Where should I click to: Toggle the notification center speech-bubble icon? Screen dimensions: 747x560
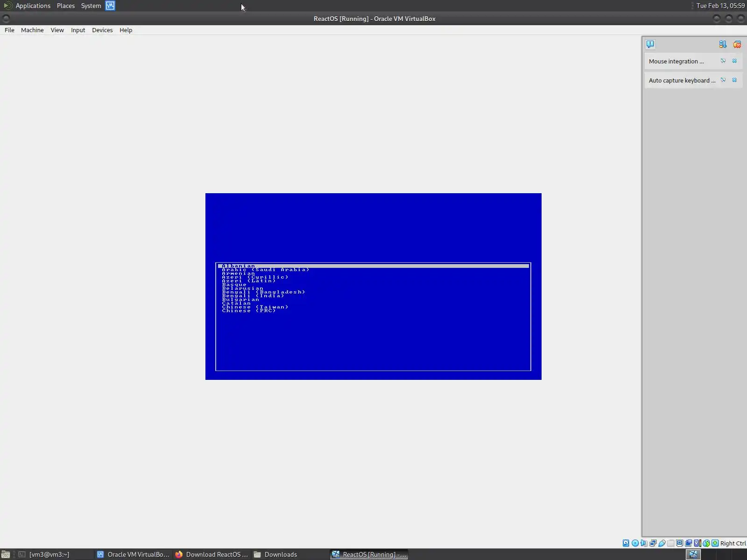(650, 44)
